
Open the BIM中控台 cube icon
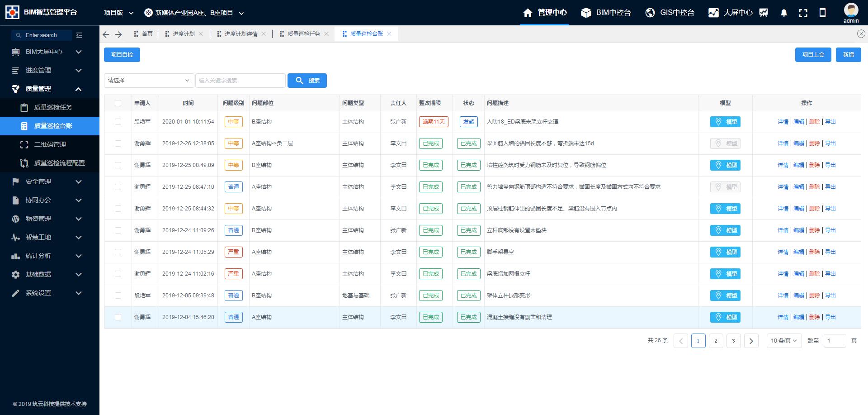586,13
